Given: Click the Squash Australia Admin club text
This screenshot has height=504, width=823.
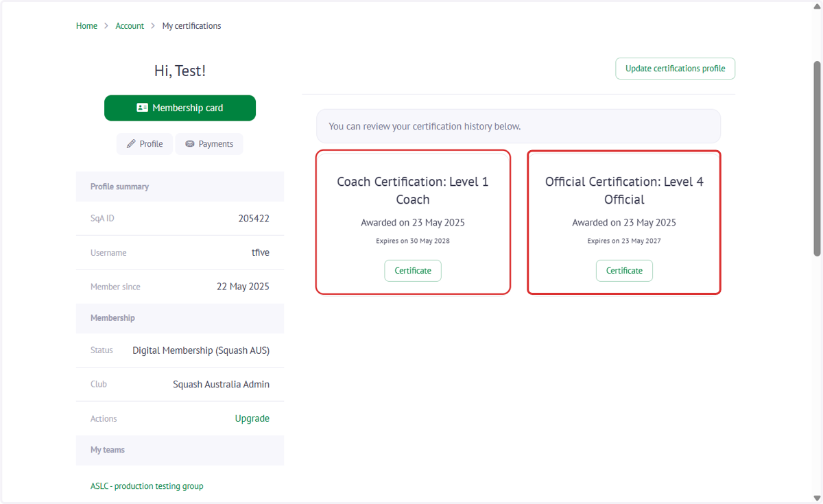Looking at the screenshot, I should click(221, 384).
